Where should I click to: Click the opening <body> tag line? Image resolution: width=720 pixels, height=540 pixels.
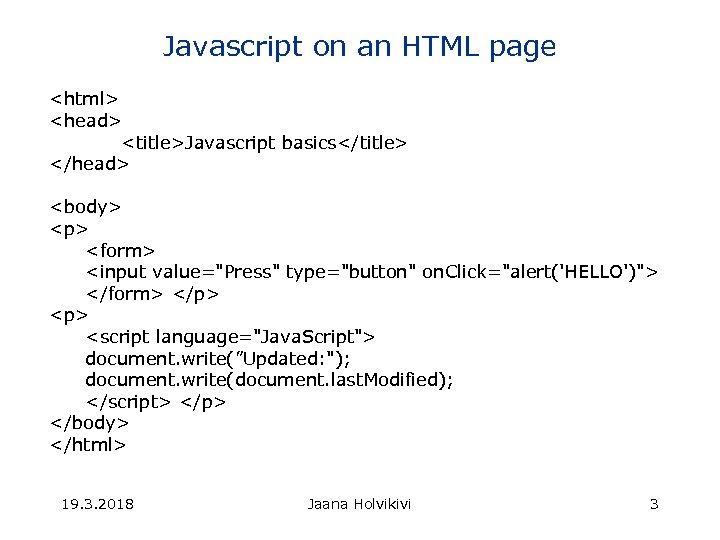click(85, 207)
